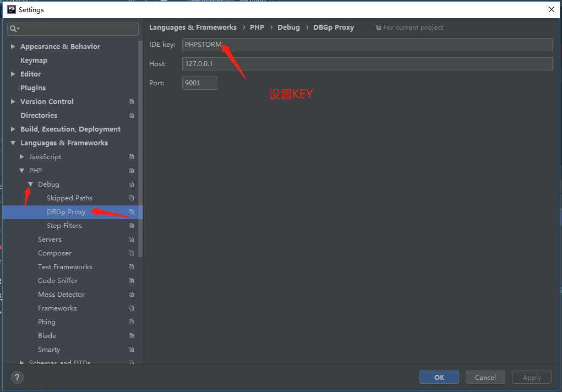Image resolution: width=562 pixels, height=392 pixels.
Task: Click the IDE key text field
Action: tap(367, 45)
